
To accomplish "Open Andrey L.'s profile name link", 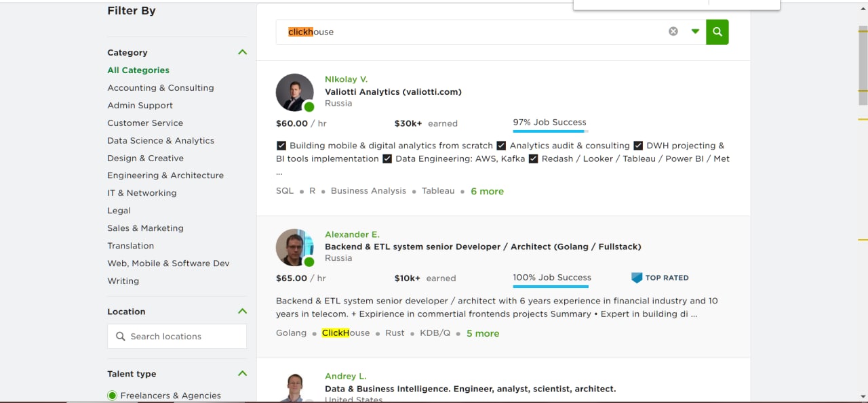I will [345, 377].
